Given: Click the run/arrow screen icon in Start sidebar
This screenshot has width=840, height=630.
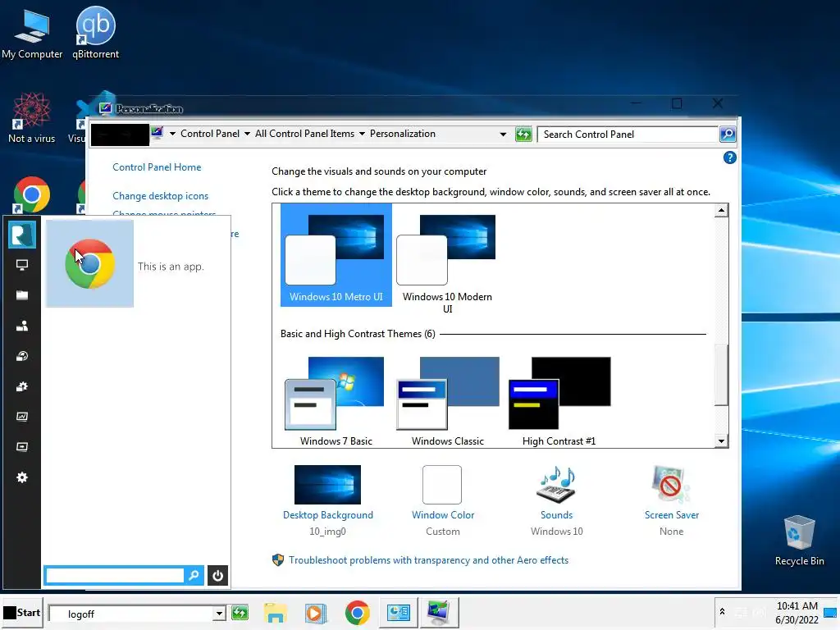Looking at the screenshot, I should (22, 447).
